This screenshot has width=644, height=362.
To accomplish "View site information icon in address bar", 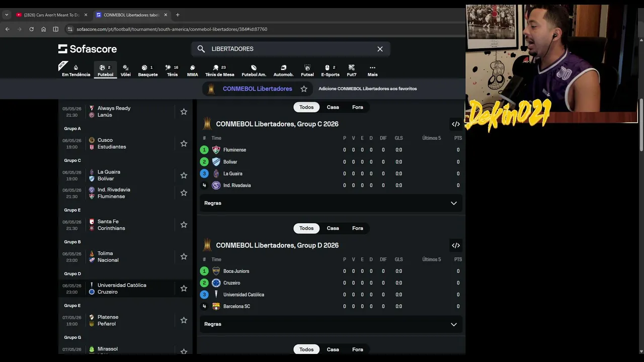I will click(70, 29).
